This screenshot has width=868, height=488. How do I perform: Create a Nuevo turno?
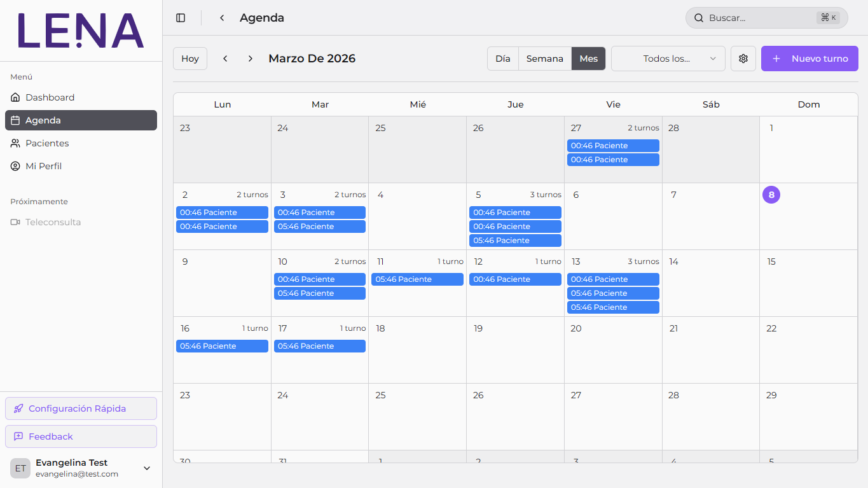[809, 59]
